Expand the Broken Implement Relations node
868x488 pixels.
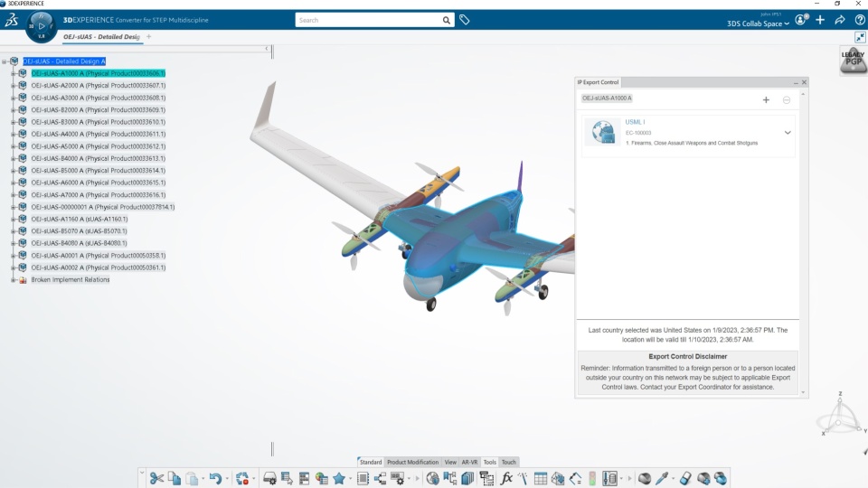click(x=14, y=280)
